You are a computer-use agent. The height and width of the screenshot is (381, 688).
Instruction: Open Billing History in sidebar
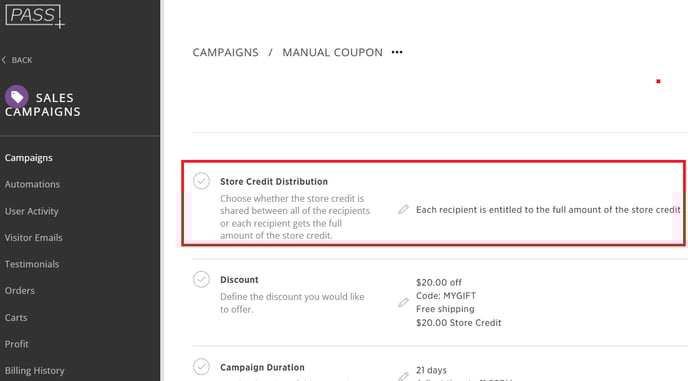[35, 370]
